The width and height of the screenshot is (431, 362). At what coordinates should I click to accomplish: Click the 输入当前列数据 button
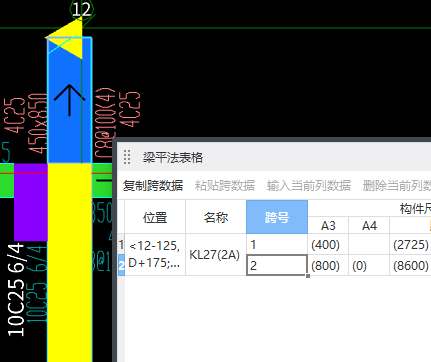309,185
